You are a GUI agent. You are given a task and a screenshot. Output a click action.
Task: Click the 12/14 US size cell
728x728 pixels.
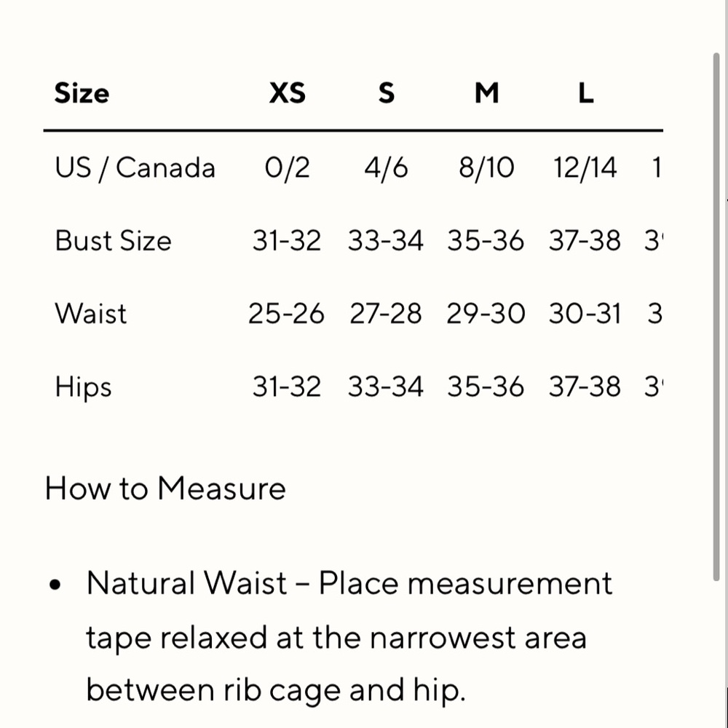coord(585,168)
